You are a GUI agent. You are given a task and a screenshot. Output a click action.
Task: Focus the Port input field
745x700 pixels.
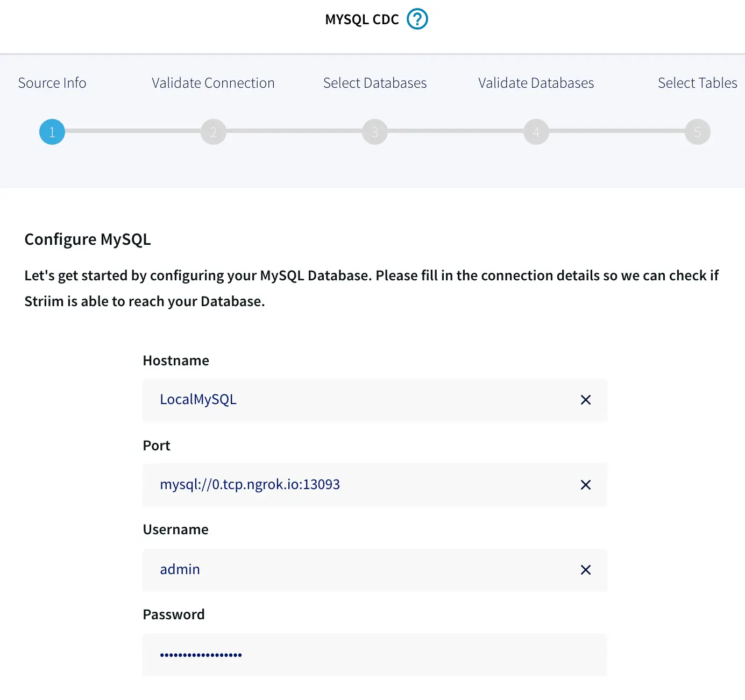coord(355,485)
